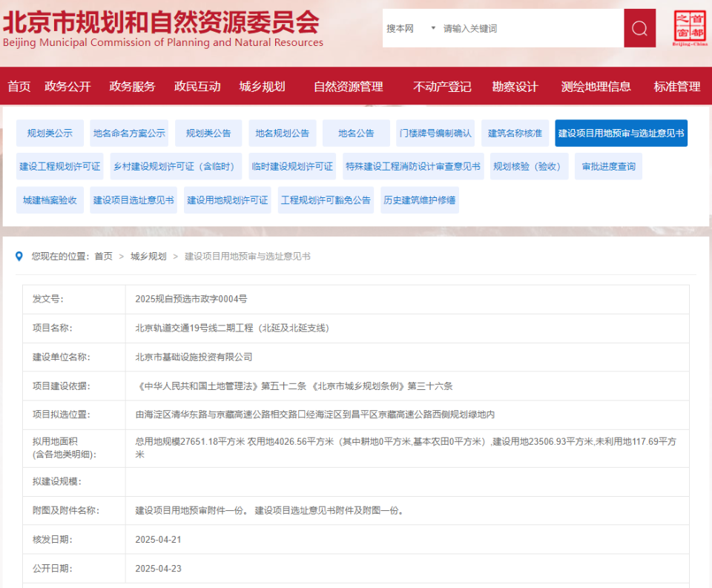Click the blue location pin icon

pos(19,257)
